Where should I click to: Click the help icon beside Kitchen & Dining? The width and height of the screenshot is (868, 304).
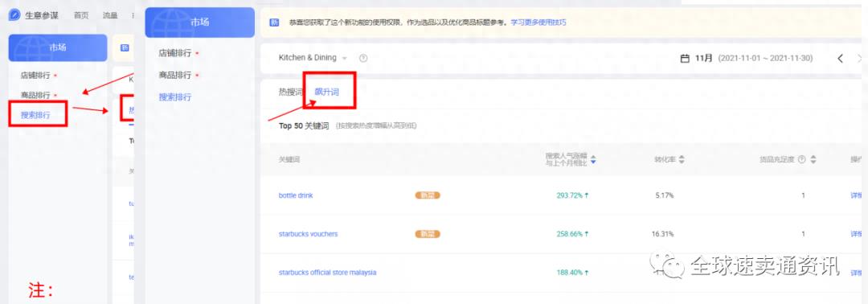tap(363, 58)
